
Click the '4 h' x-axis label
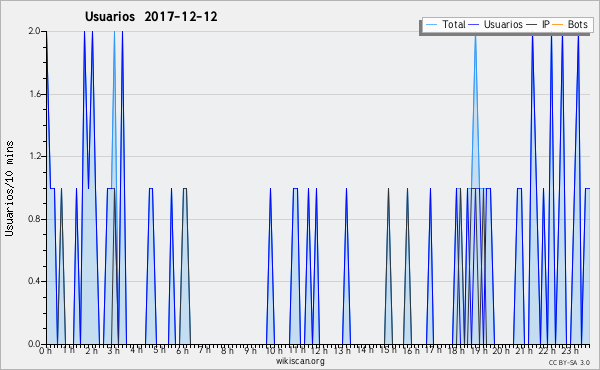(136, 350)
